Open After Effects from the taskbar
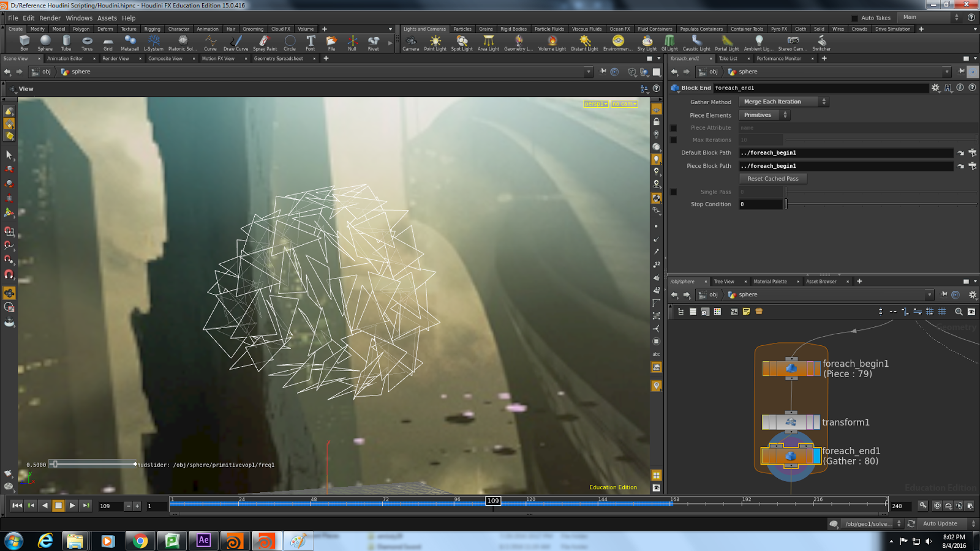This screenshot has height=551, width=980. [203, 541]
